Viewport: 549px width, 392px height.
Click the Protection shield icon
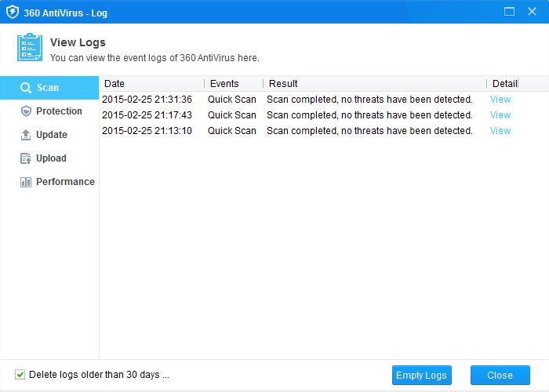tap(26, 111)
